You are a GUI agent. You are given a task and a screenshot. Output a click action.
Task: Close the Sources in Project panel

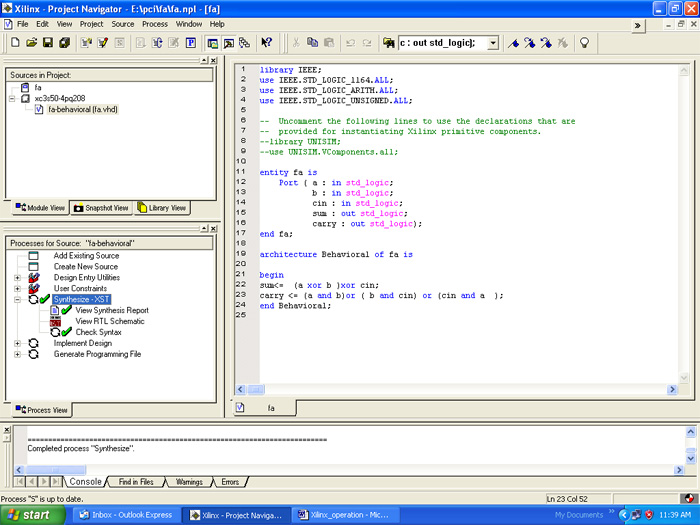point(213,60)
